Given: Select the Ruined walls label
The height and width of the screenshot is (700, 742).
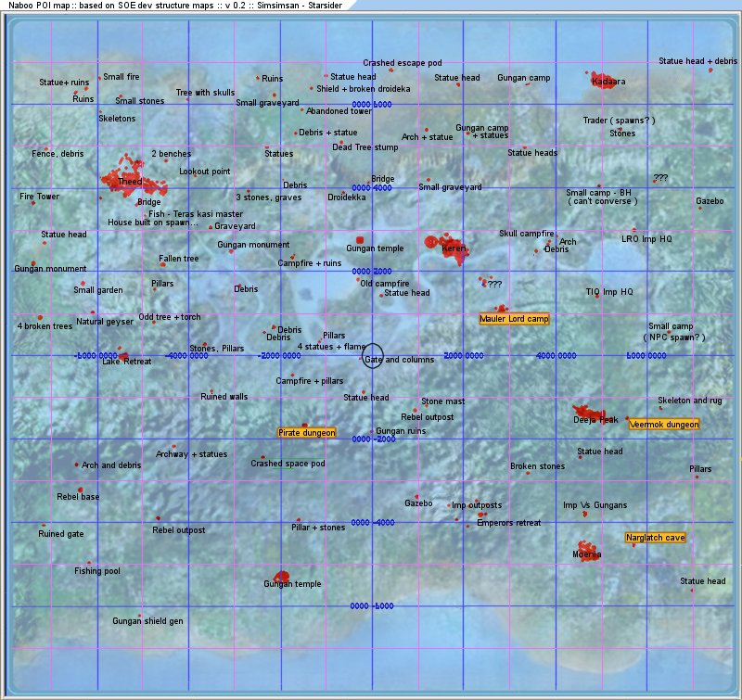Looking at the screenshot, I should pos(224,397).
